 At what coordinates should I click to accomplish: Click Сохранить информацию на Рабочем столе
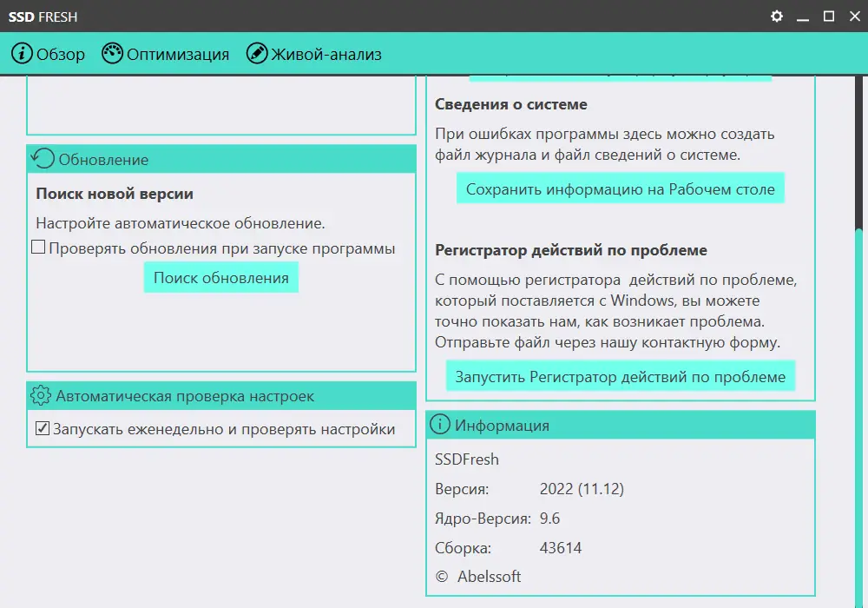click(x=620, y=188)
